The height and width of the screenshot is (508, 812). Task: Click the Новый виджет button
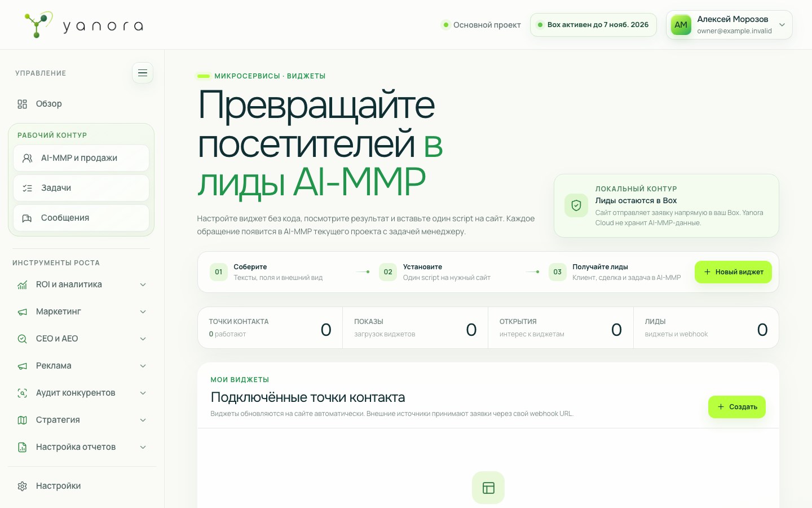(x=733, y=272)
